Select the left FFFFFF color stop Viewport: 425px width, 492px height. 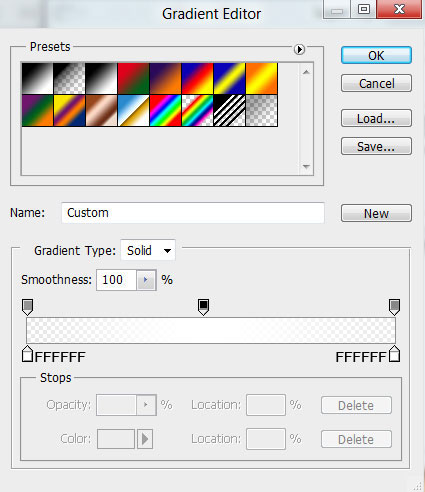(27, 354)
